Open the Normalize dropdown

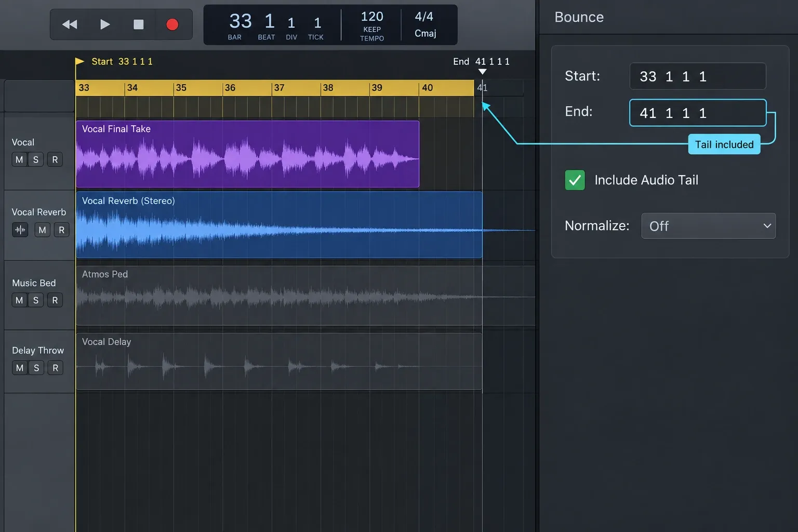pos(709,226)
